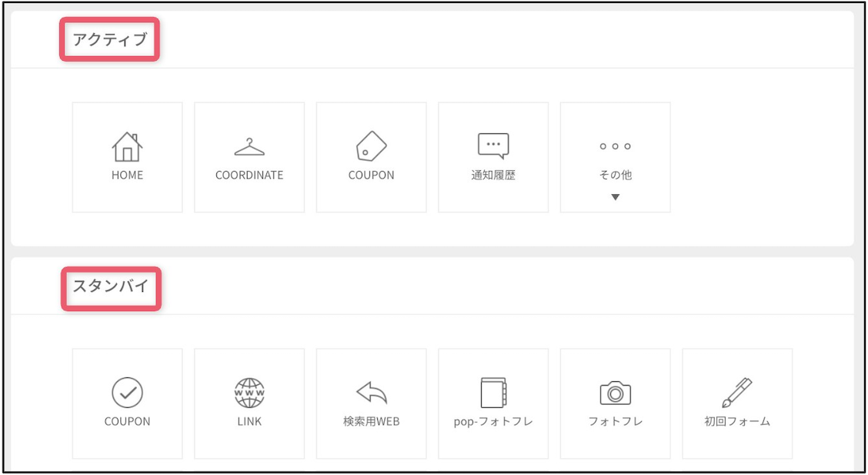Choose the 検索用WEB reply arrow icon
868x475 pixels.
[x=371, y=393]
